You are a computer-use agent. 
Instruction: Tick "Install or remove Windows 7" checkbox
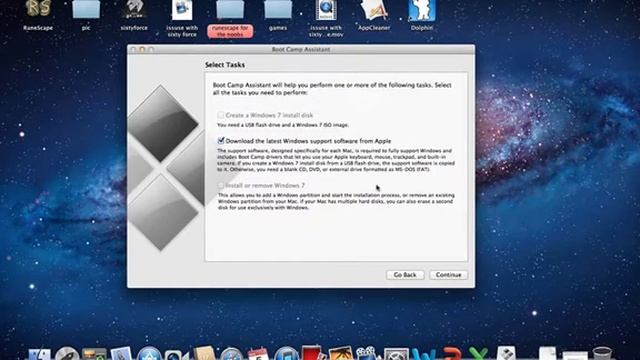(x=220, y=185)
